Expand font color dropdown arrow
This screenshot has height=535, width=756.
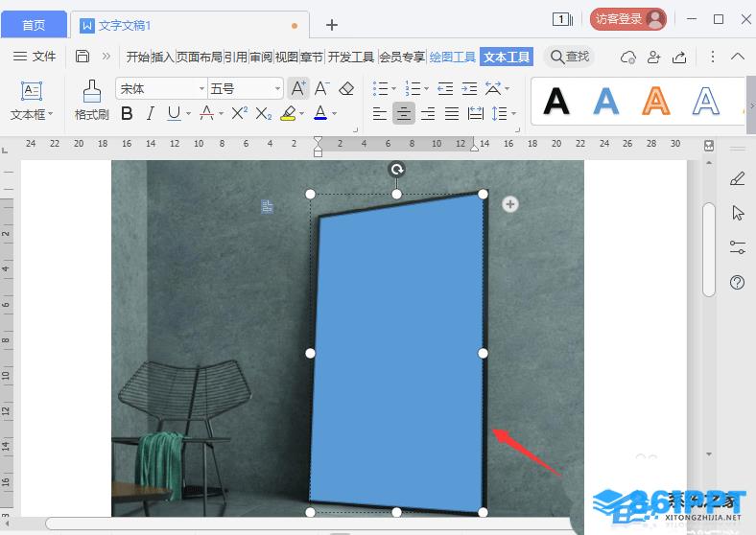[x=334, y=114]
